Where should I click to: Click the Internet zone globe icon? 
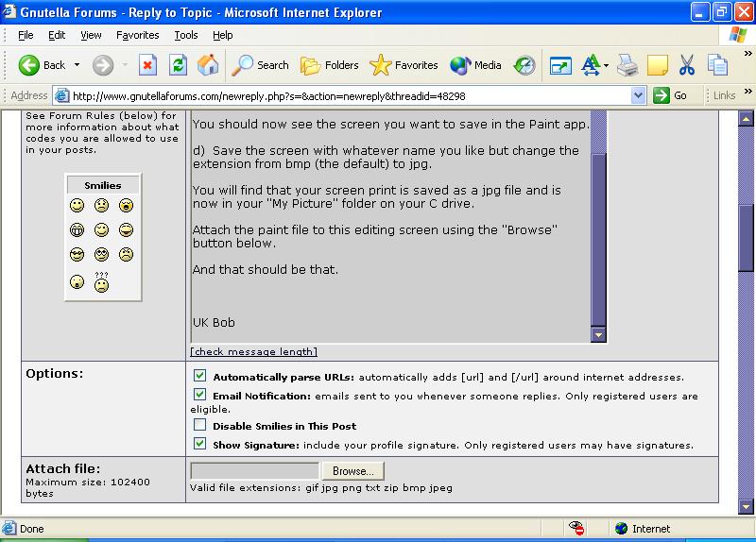click(x=621, y=529)
